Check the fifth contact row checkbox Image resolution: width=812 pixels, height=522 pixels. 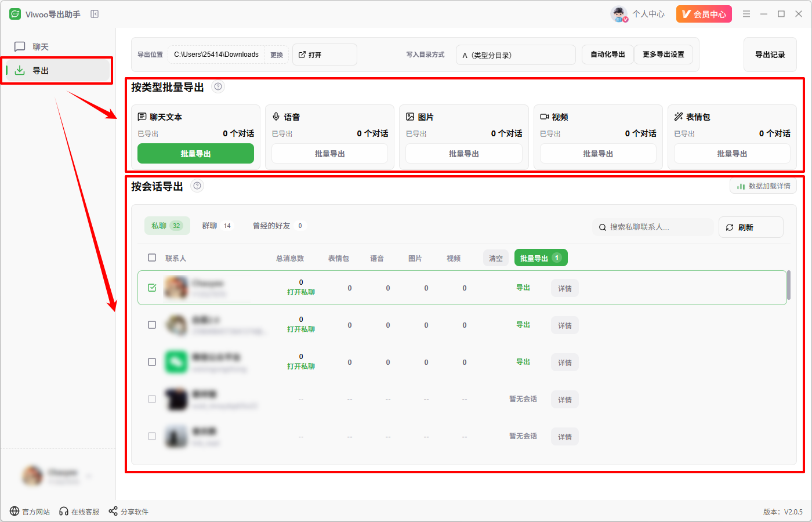tap(152, 436)
